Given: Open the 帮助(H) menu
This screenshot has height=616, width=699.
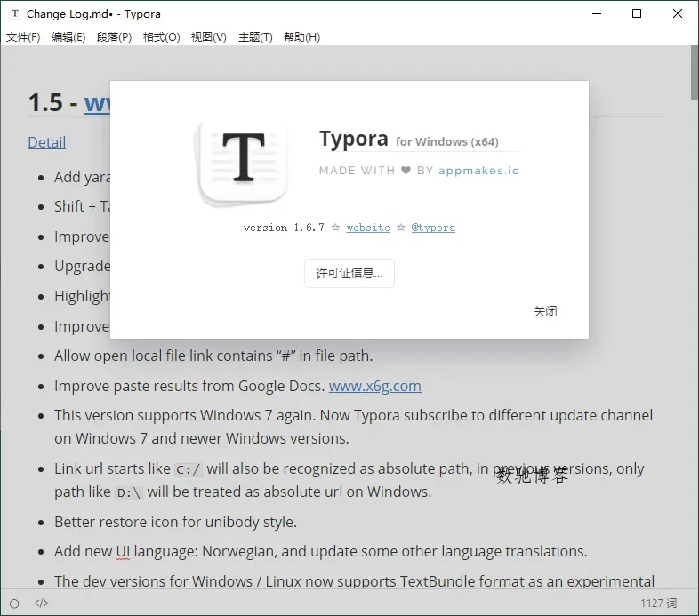Looking at the screenshot, I should point(301,37).
